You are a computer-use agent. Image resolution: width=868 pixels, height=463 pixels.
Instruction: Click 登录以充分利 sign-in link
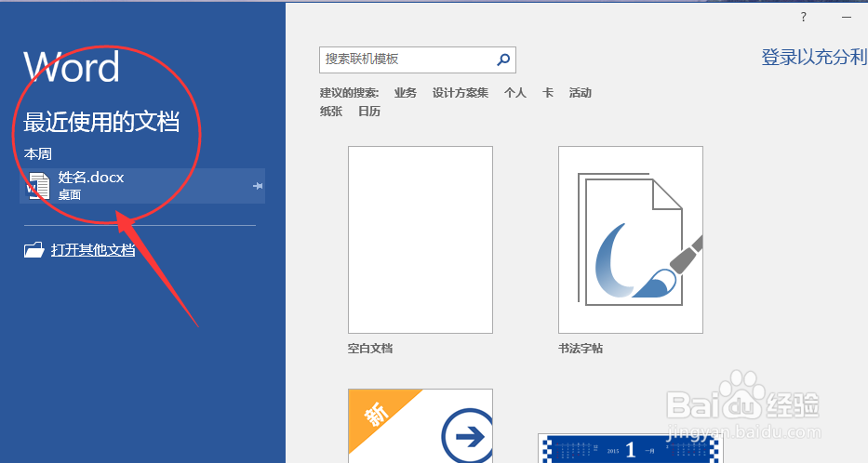[x=814, y=57]
